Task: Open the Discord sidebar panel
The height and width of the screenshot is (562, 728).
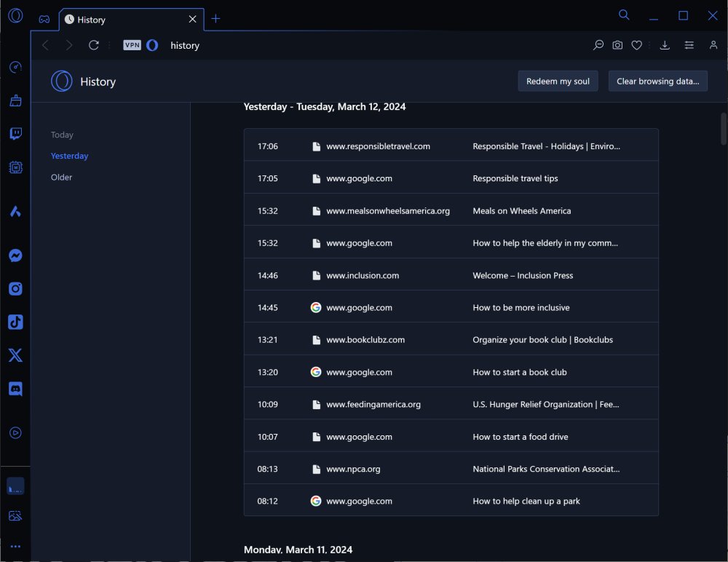Action: (x=15, y=389)
